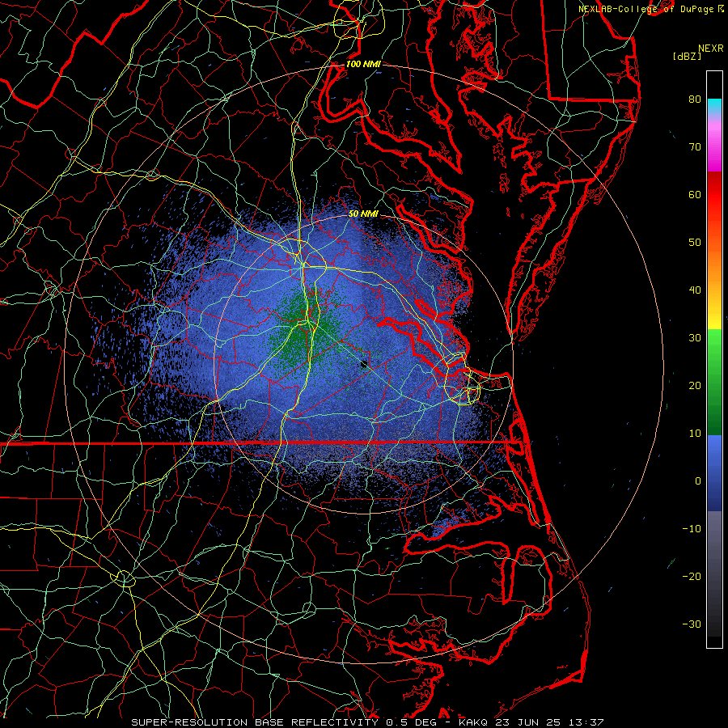Image resolution: width=728 pixels, height=728 pixels.
Task: Click the 30 dBZ legend value
Action: click(x=695, y=337)
